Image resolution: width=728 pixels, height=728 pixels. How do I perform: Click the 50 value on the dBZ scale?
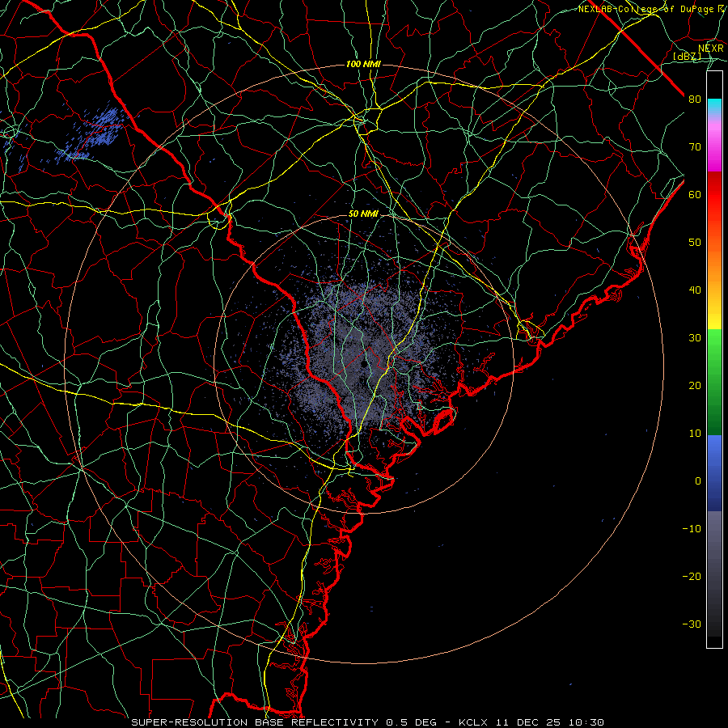[x=695, y=243]
